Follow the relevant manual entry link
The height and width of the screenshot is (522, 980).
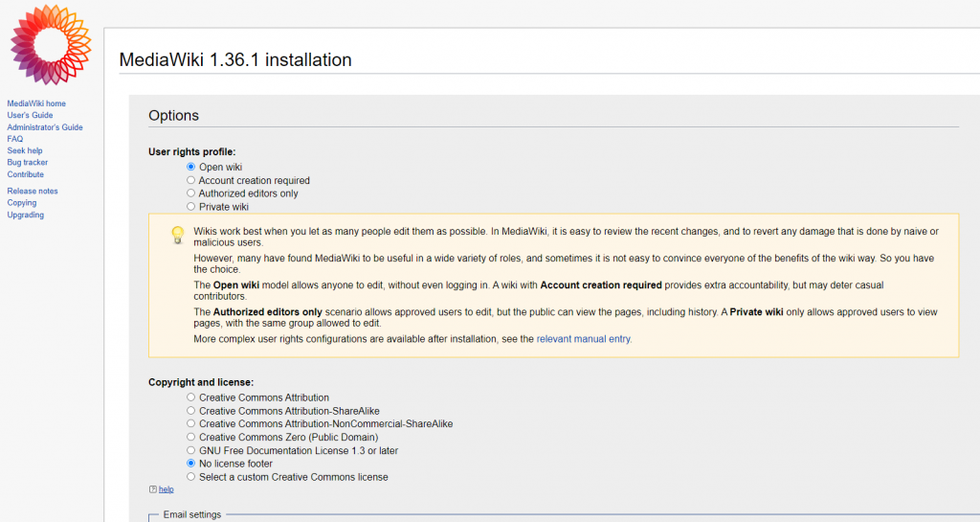(583, 339)
